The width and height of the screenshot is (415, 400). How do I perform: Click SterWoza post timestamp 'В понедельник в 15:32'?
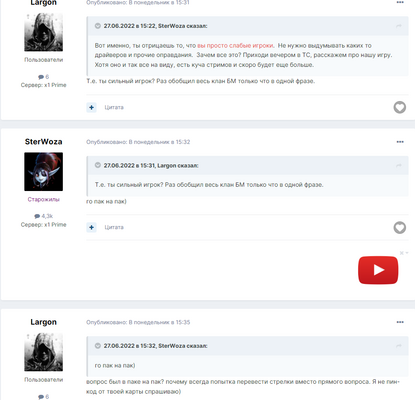point(159,142)
